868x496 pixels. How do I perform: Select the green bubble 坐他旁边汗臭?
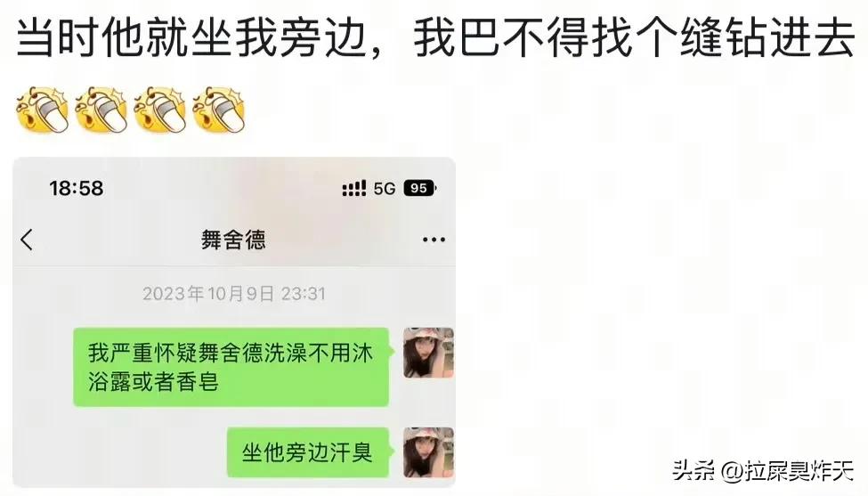pyautogui.click(x=308, y=452)
